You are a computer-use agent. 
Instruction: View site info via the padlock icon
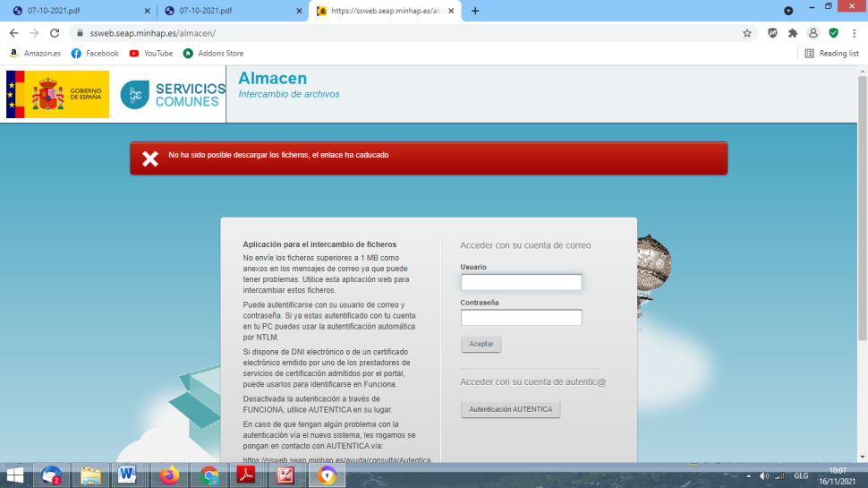click(80, 33)
